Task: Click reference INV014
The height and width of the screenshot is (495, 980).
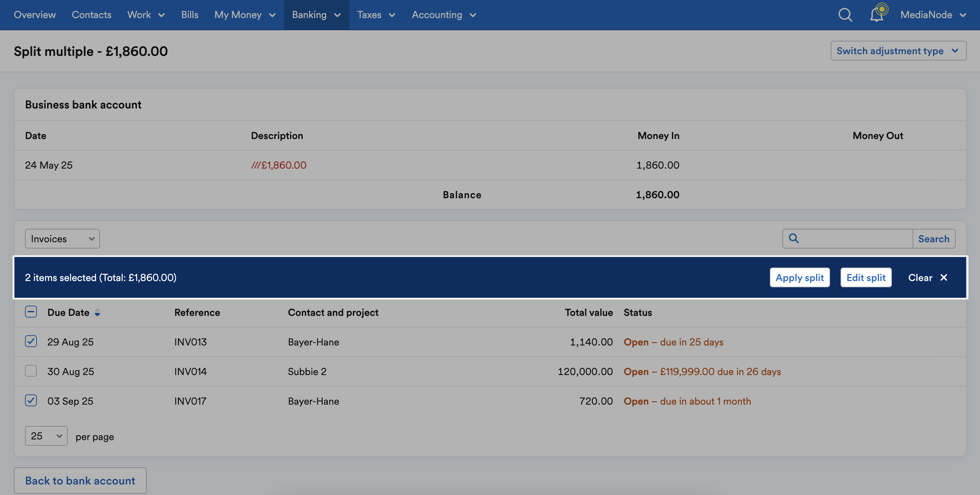Action: click(x=191, y=372)
